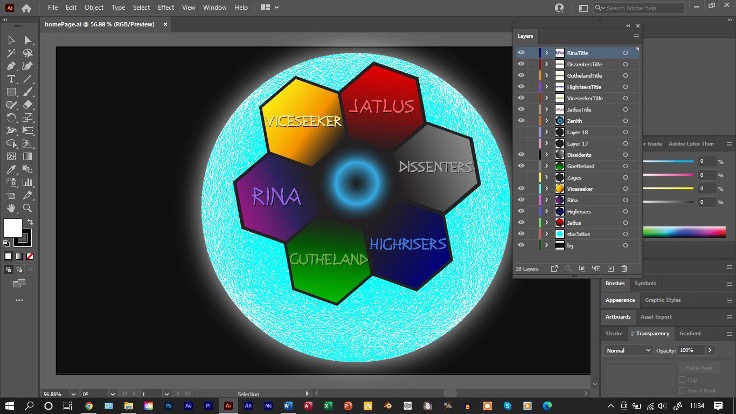Switch to the Graphic Styles tab
The height and width of the screenshot is (414, 736).
point(662,300)
